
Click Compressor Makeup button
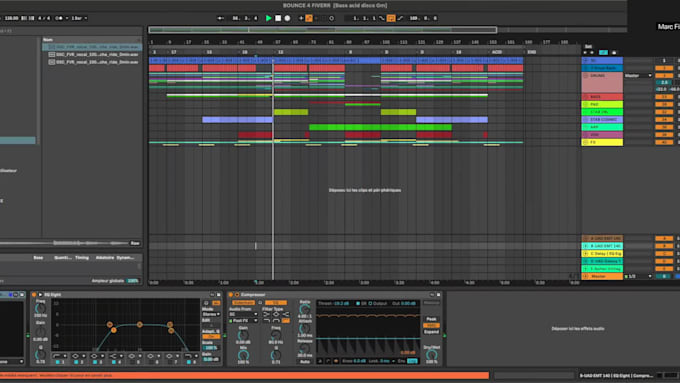pyautogui.click(x=432, y=303)
